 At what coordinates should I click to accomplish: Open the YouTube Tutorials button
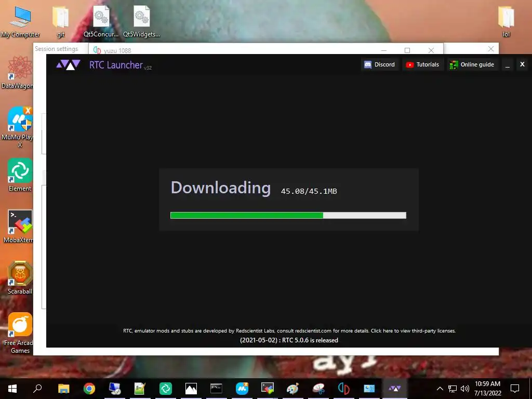click(423, 64)
